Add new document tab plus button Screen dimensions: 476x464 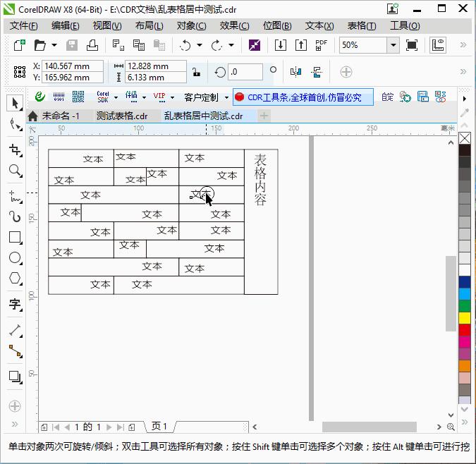[x=264, y=116]
